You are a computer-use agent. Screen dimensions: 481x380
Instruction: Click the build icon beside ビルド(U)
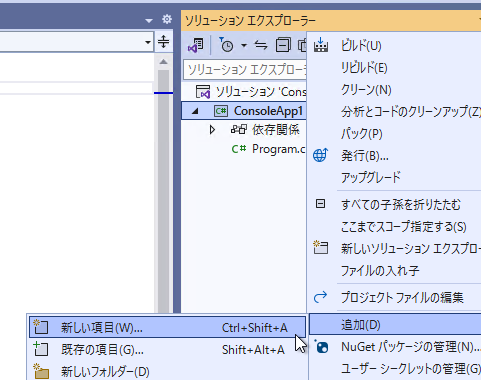point(321,45)
